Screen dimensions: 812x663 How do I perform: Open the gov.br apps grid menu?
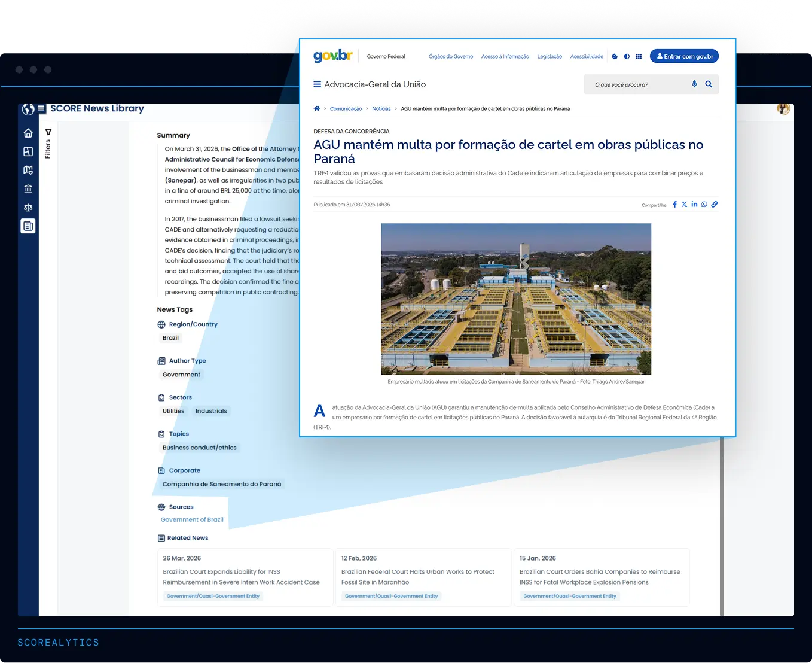tap(639, 57)
